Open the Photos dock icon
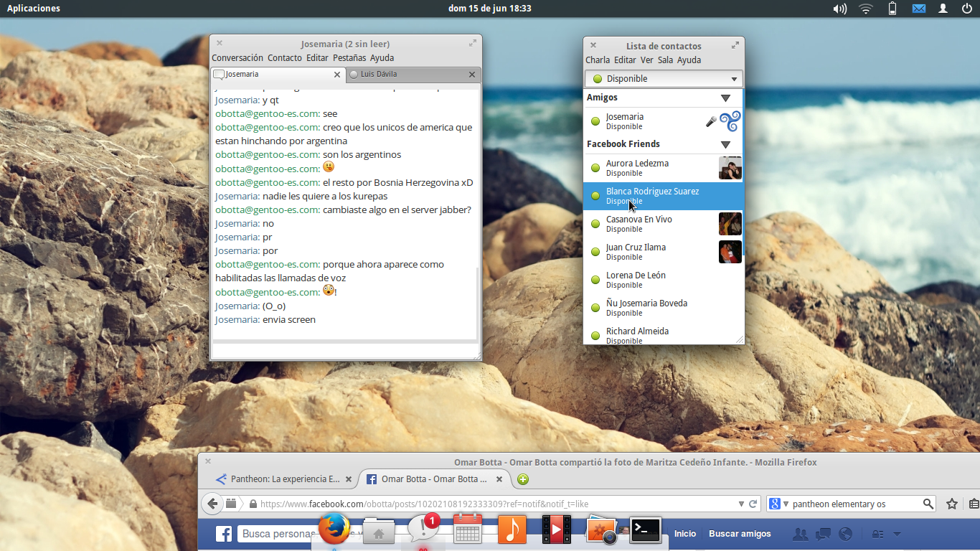 point(600,531)
